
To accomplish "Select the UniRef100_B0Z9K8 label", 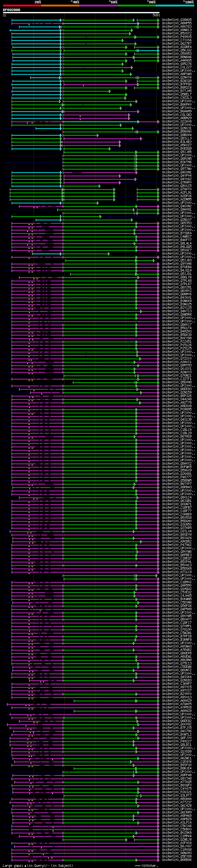I will pos(177,833).
